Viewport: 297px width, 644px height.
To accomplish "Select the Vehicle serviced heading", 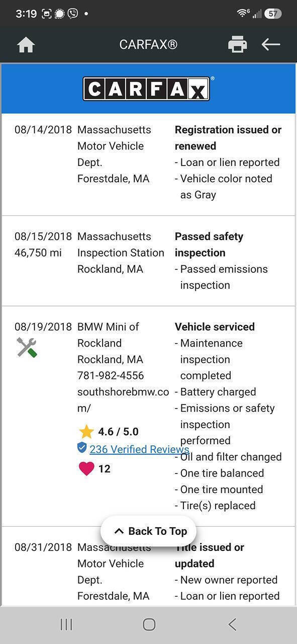I will (215, 327).
